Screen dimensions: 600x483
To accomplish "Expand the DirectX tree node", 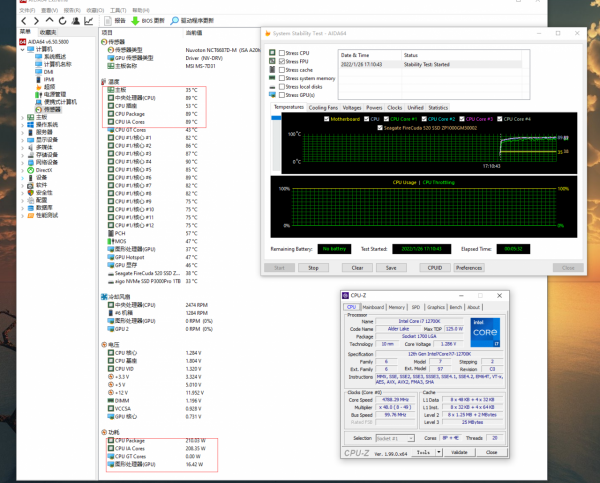I will coord(23,170).
